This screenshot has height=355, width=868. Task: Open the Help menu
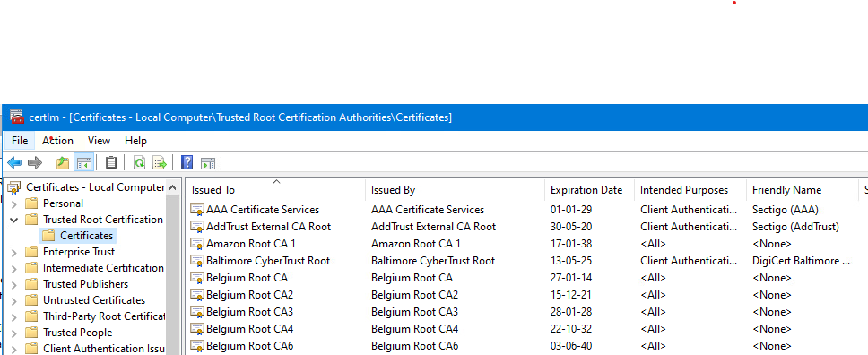(x=135, y=141)
